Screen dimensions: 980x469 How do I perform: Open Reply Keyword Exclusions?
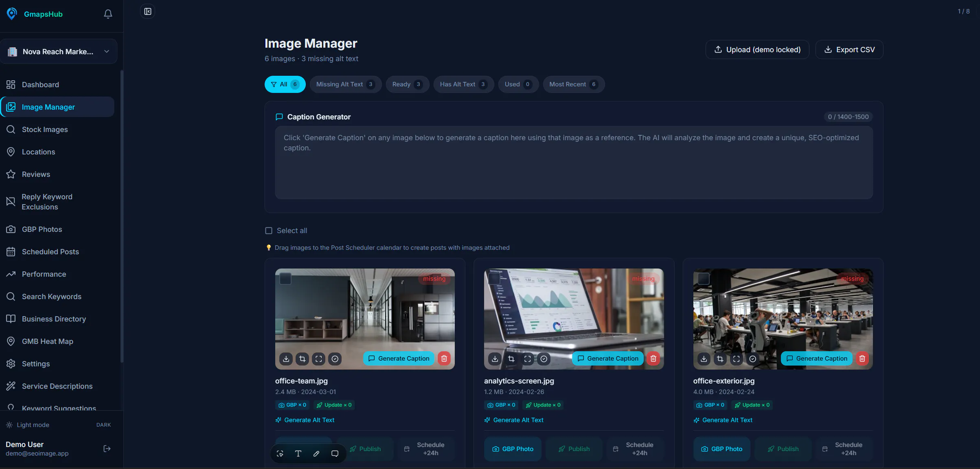(x=57, y=202)
